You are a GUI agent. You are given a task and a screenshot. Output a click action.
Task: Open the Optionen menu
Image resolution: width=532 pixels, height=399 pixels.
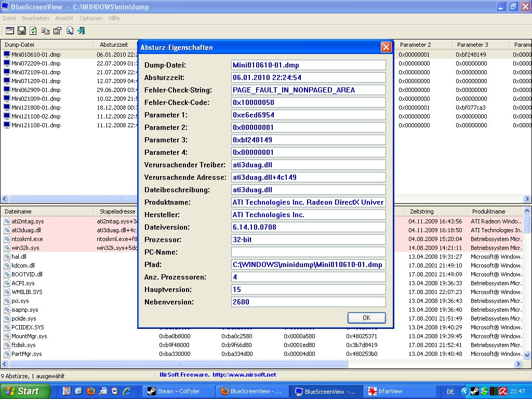pos(91,18)
